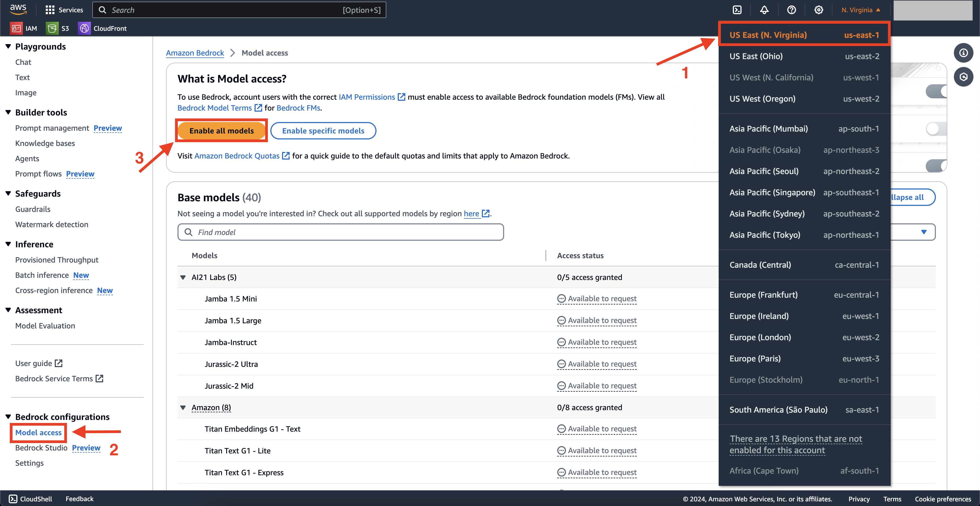Image resolution: width=980 pixels, height=506 pixels.
Task: Open the N. Virginia region dropdown
Action: coord(861,10)
